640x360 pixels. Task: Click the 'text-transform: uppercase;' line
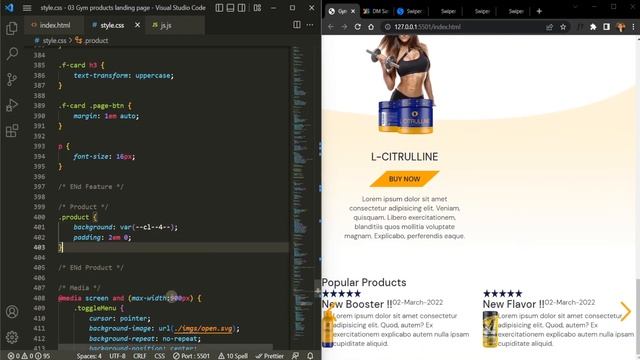[124, 76]
